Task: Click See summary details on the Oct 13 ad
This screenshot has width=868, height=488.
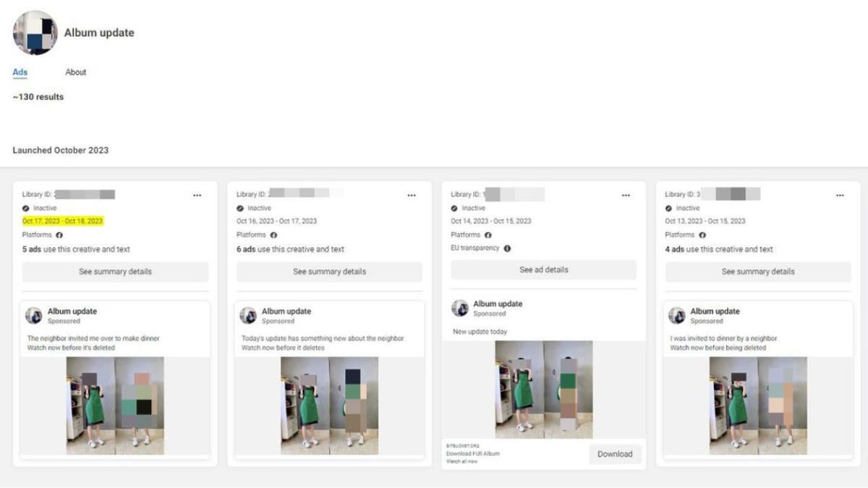Action: [x=758, y=272]
